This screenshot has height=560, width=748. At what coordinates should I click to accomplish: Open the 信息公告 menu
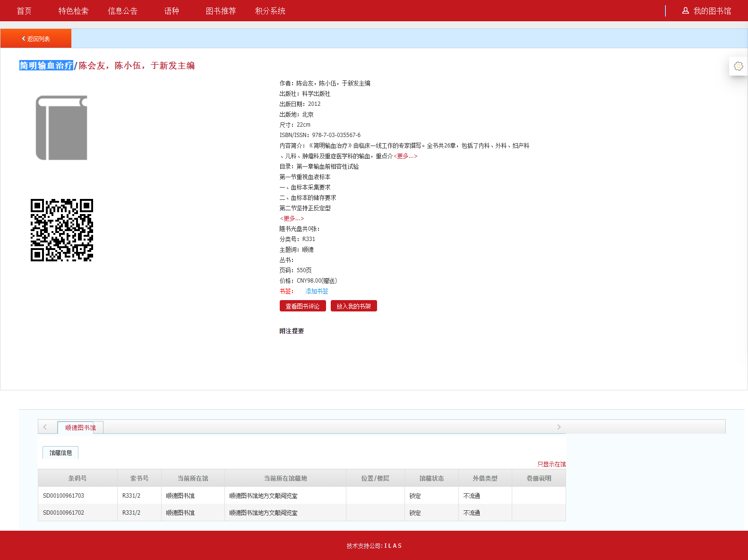122,11
